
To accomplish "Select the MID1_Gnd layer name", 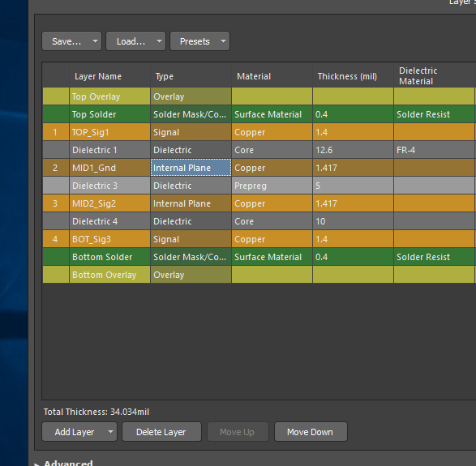I will click(x=109, y=168).
